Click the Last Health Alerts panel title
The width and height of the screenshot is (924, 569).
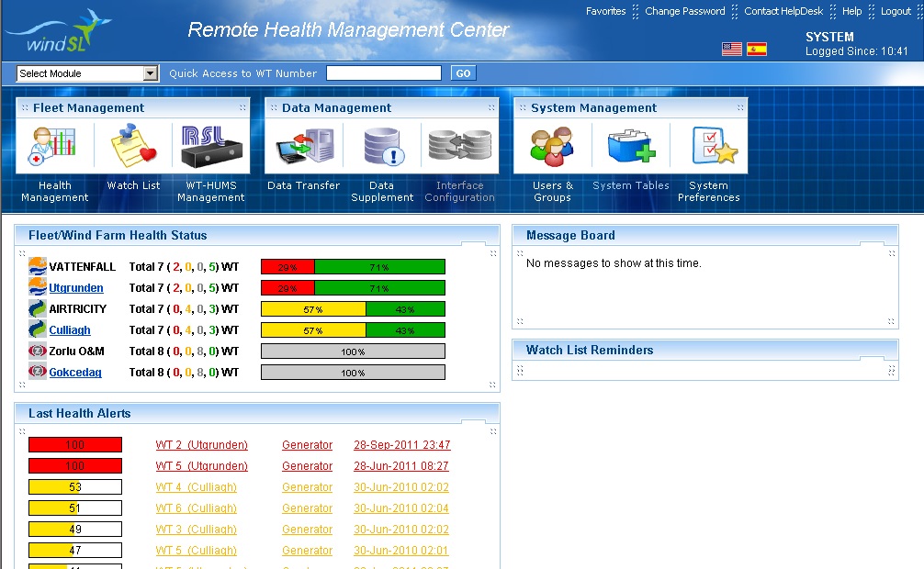(x=80, y=414)
